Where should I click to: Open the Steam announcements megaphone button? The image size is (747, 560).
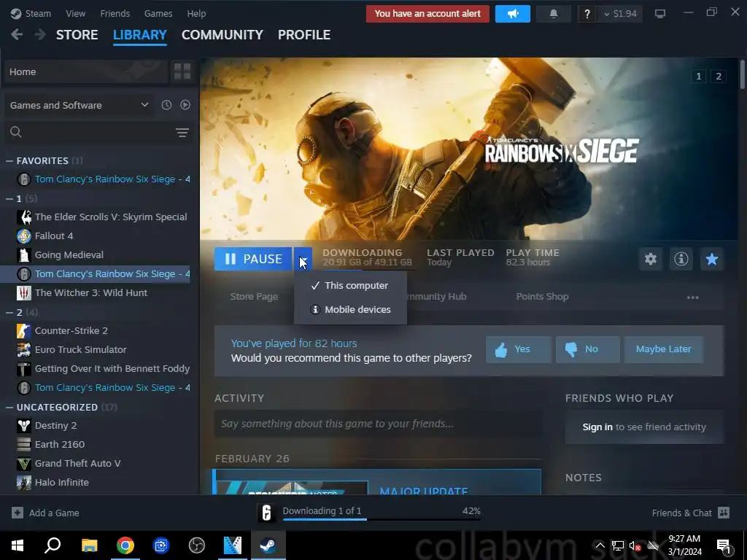pos(513,14)
